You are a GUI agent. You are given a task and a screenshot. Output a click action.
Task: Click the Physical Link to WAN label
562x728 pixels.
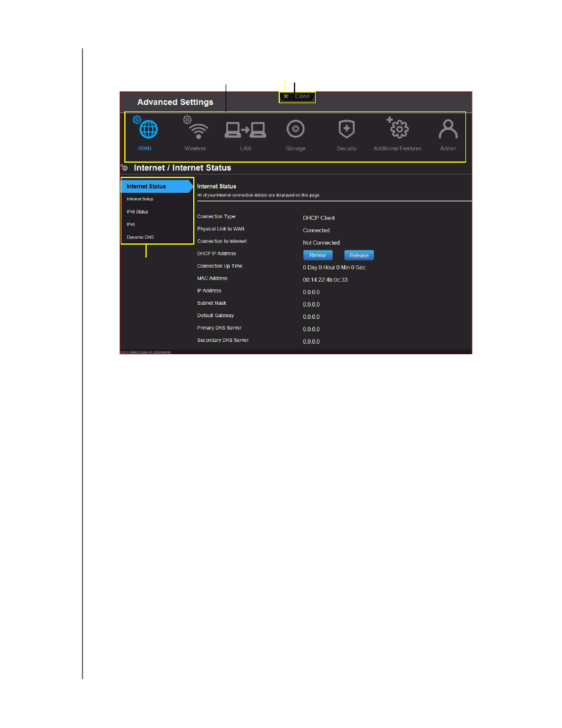[220, 229]
